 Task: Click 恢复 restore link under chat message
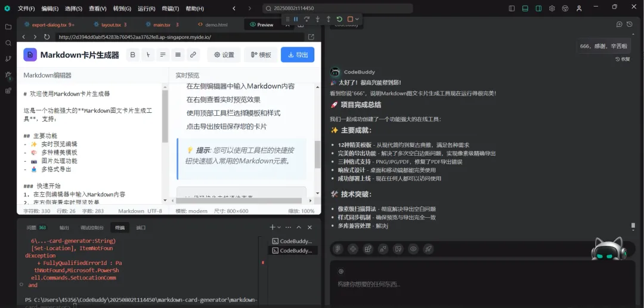[x=623, y=59]
